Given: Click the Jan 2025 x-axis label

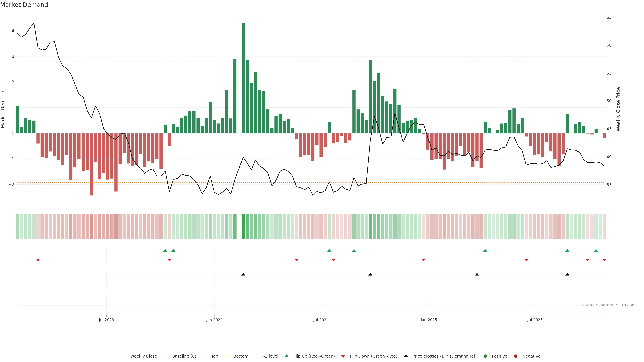Looking at the screenshot, I should (x=429, y=320).
